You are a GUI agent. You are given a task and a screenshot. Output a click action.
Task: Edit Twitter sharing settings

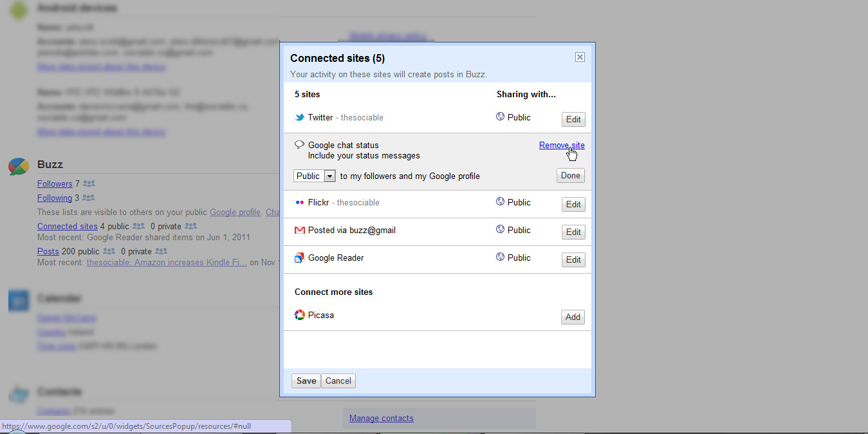tap(573, 120)
